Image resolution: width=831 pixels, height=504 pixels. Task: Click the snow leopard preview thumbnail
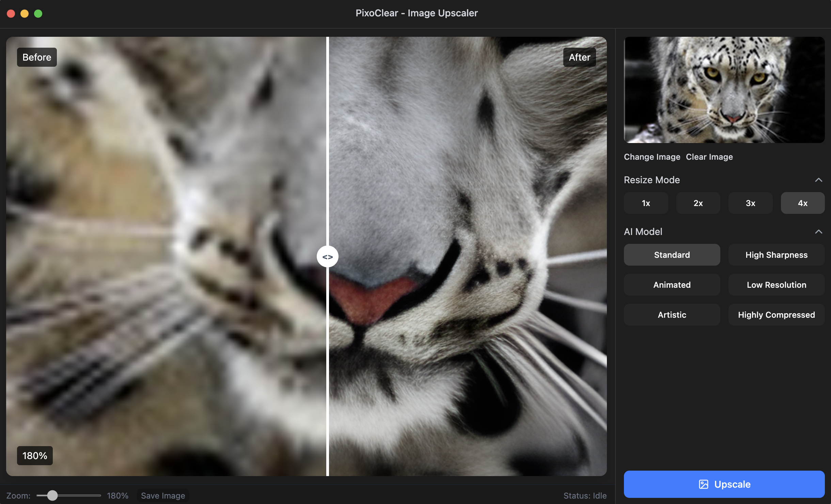click(x=724, y=90)
